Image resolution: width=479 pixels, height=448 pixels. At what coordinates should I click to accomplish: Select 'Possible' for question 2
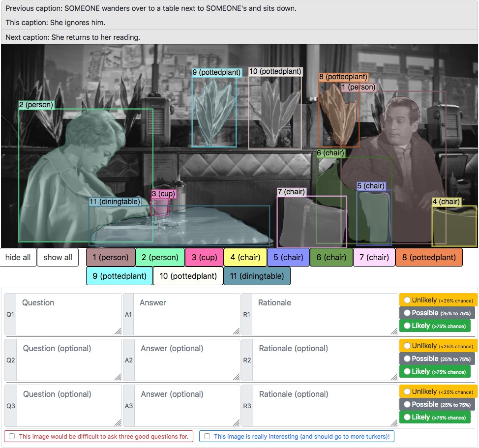pyautogui.click(x=407, y=359)
